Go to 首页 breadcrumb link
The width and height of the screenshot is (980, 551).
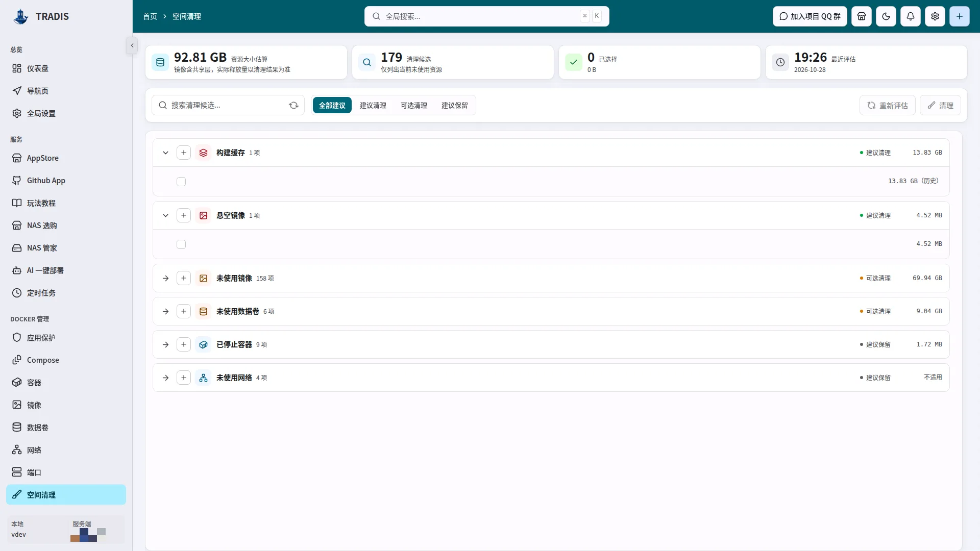pyautogui.click(x=150, y=16)
